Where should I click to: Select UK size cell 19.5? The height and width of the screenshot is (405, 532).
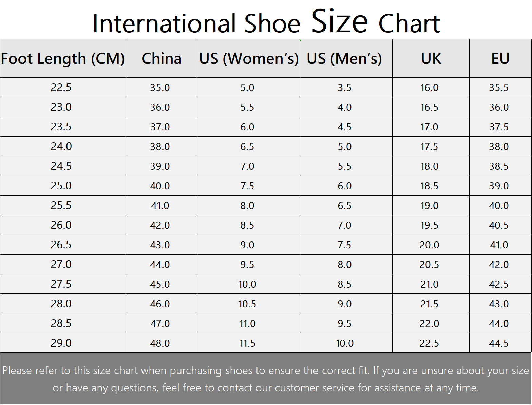click(431, 225)
